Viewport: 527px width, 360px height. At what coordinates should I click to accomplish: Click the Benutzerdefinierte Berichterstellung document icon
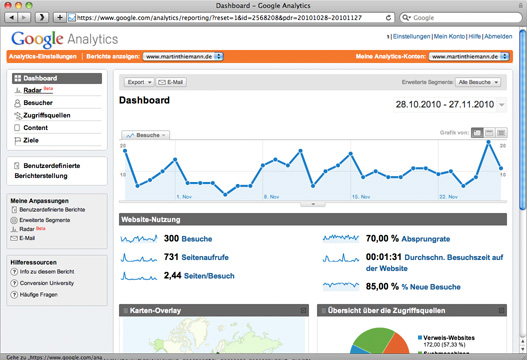click(17, 166)
